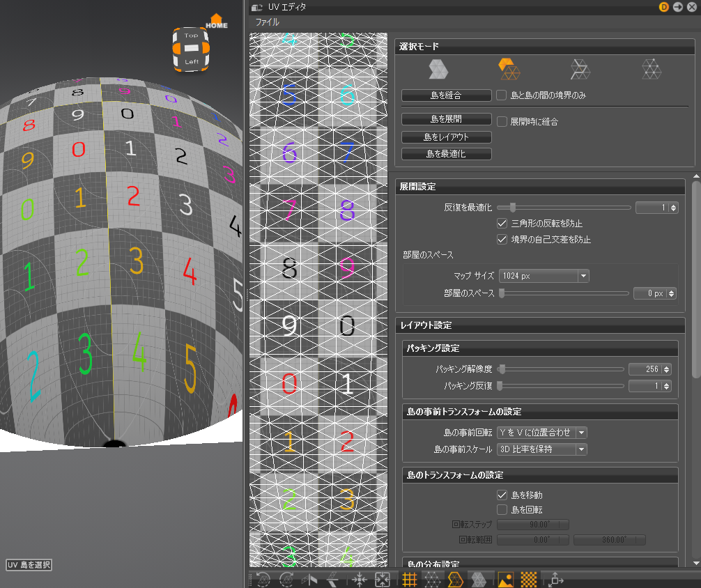Click the 回転ステップ 90.00° field
Screen dimensions: 701x588
click(x=533, y=525)
